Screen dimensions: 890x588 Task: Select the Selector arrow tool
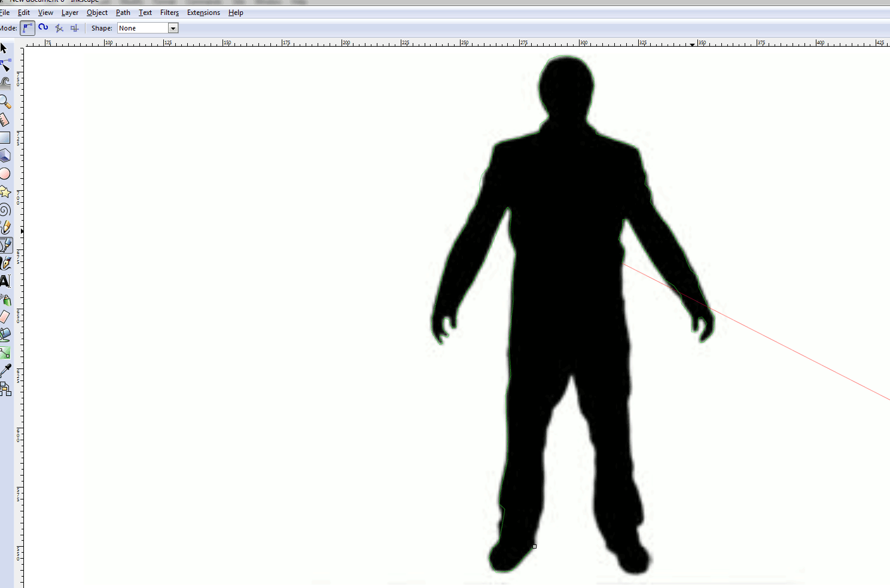(4, 48)
